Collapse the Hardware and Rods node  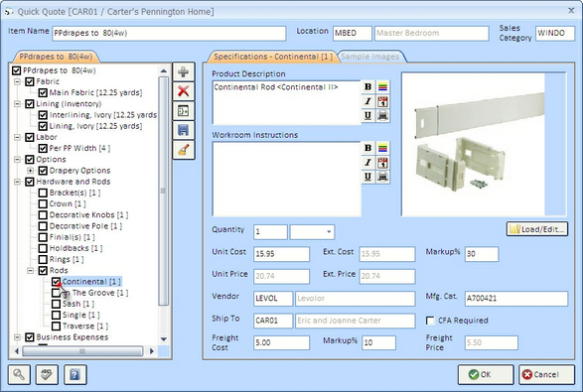tap(17, 182)
